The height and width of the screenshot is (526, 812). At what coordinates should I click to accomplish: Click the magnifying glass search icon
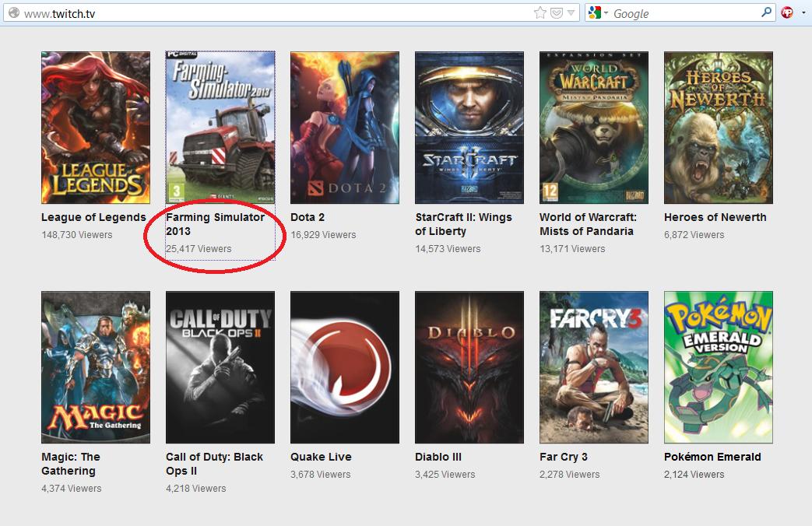[x=766, y=12]
